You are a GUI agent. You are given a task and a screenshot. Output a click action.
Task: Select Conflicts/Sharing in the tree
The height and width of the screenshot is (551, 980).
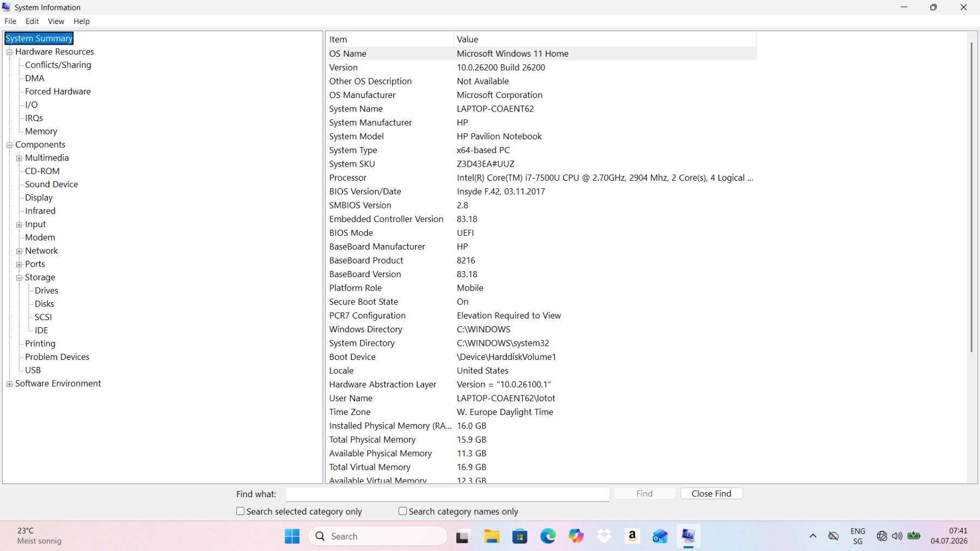click(58, 65)
